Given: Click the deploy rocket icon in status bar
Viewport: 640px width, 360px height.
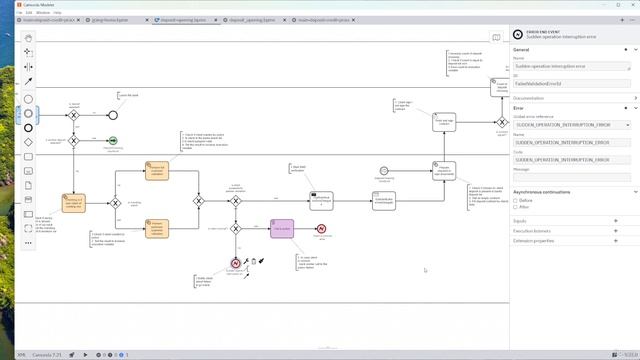Looking at the screenshot, I should tap(72, 355).
